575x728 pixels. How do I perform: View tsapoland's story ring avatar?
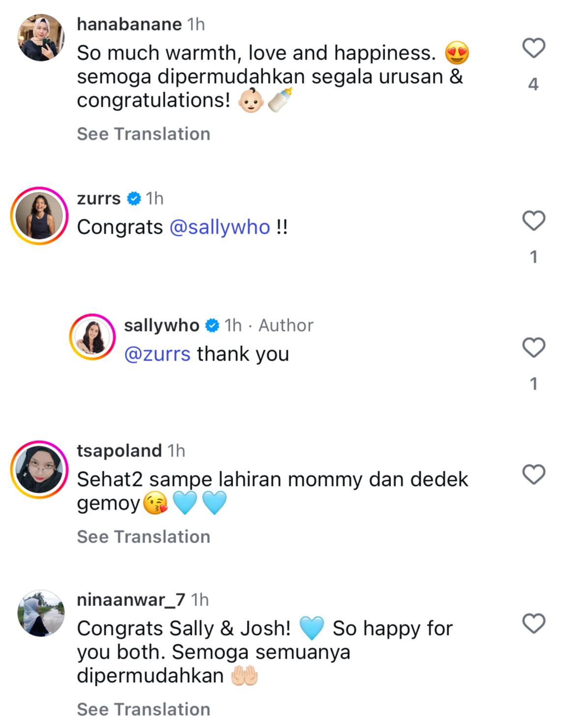point(39,469)
